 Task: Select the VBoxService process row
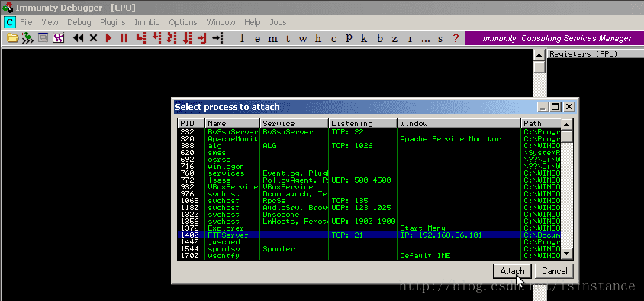click(369, 187)
